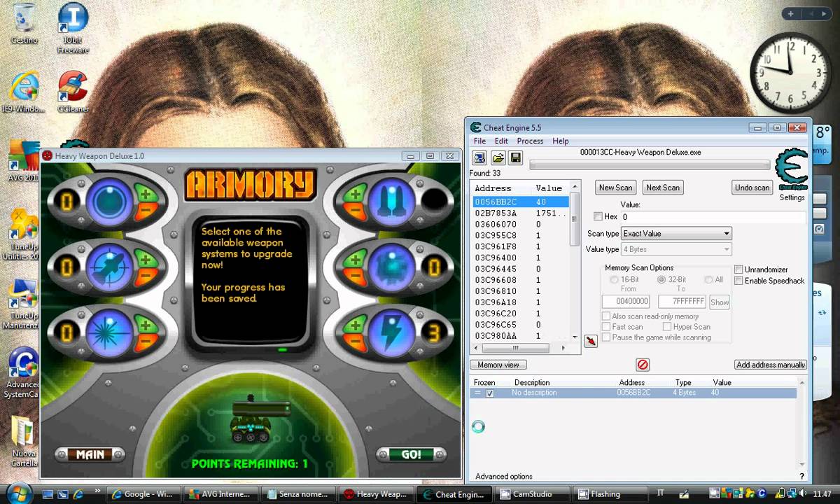This screenshot has width=840, height=504.
Task: Open Advanced options at the bottom
Action: click(x=504, y=477)
